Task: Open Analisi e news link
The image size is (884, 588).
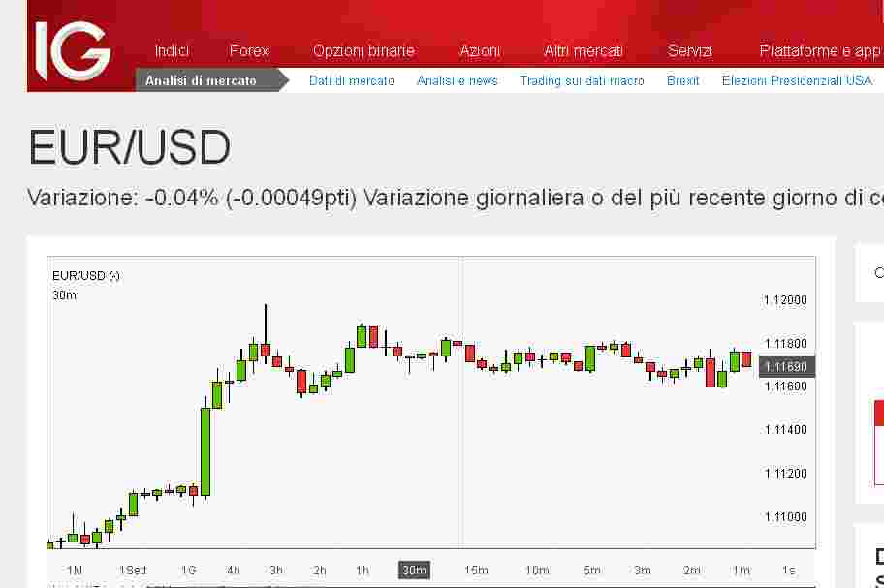Action: (458, 80)
